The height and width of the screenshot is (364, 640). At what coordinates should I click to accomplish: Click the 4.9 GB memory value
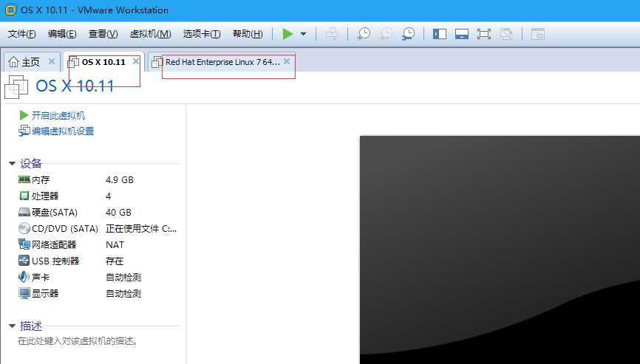coord(120,179)
